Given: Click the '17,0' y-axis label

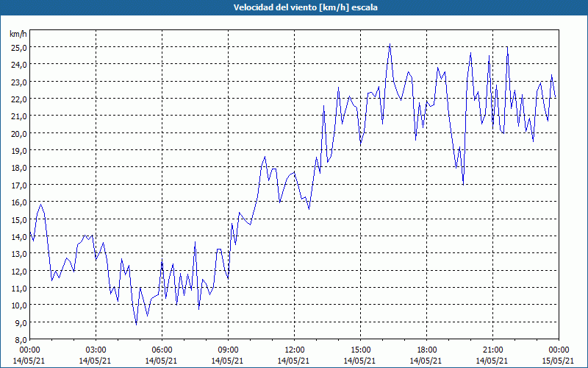Looking at the screenshot, I should [x=20, y=185].
